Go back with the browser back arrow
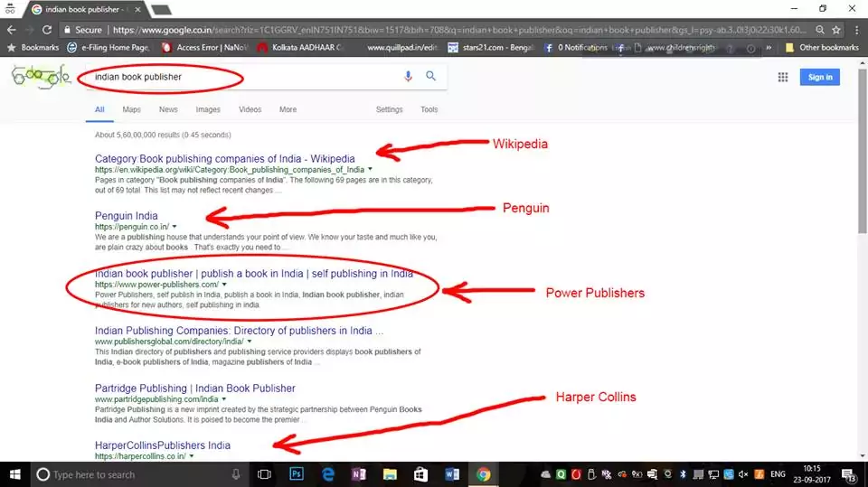Screen dimensions: 868x487 pos(12,30)
